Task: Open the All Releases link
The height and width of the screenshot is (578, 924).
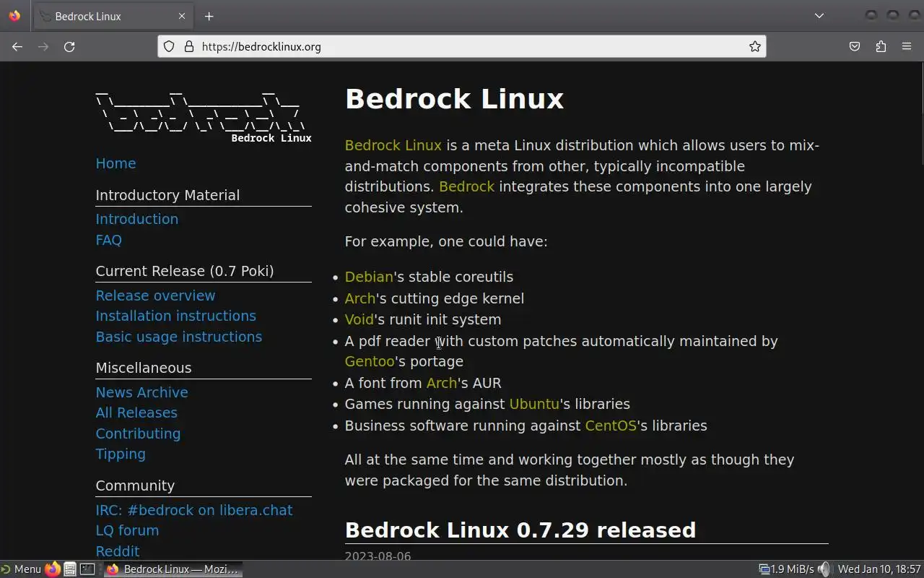Action: [136, 413]
